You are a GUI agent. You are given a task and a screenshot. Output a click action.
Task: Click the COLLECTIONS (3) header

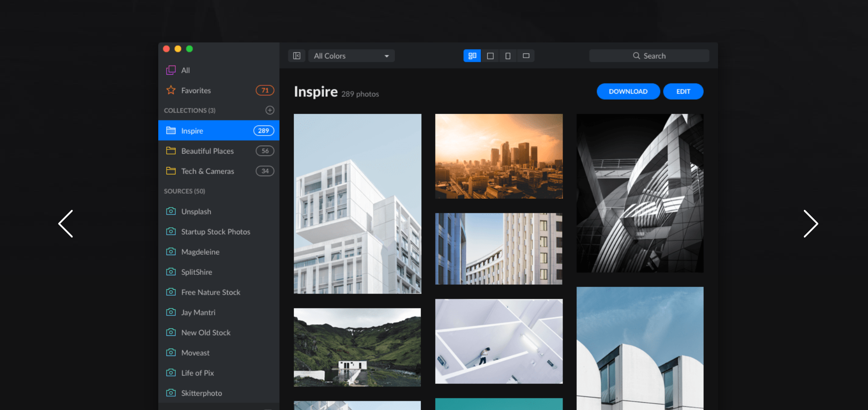(190, 111)
